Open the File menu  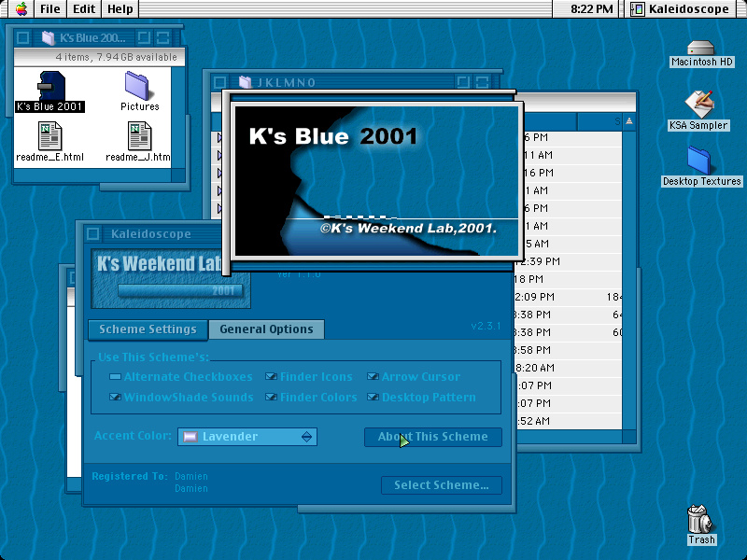tap(50, 8)
